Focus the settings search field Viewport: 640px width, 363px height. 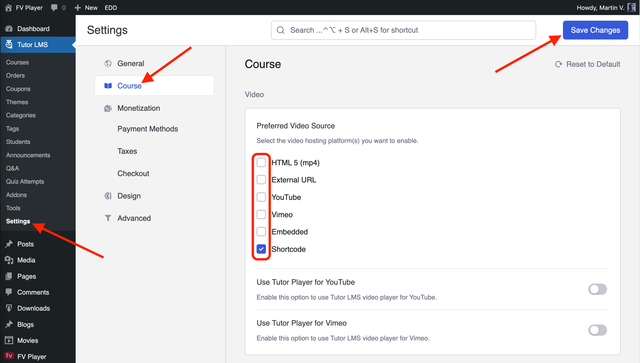403,30
